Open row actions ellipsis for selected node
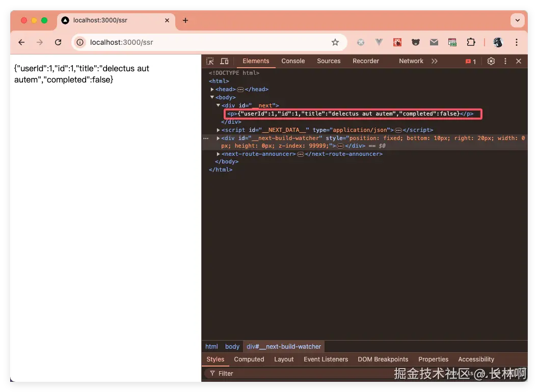 point(206,138)
